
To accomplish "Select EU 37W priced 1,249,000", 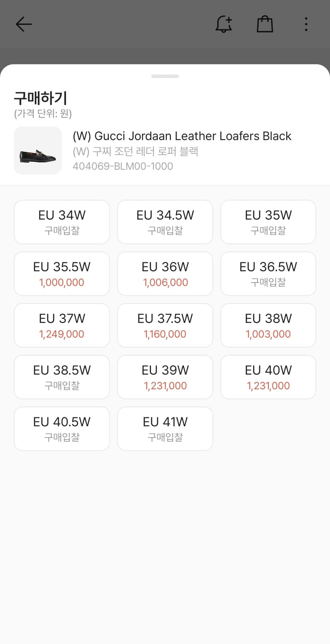I will pos(62,325).
